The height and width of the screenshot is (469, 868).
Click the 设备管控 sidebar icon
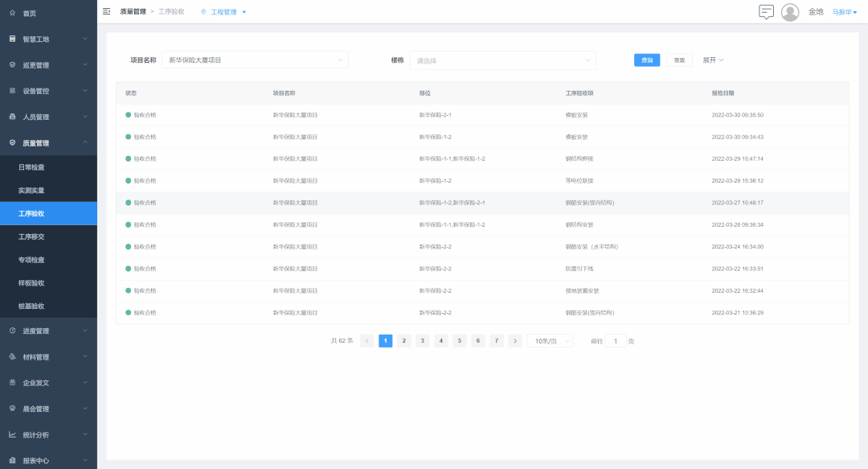coord(12,91)
